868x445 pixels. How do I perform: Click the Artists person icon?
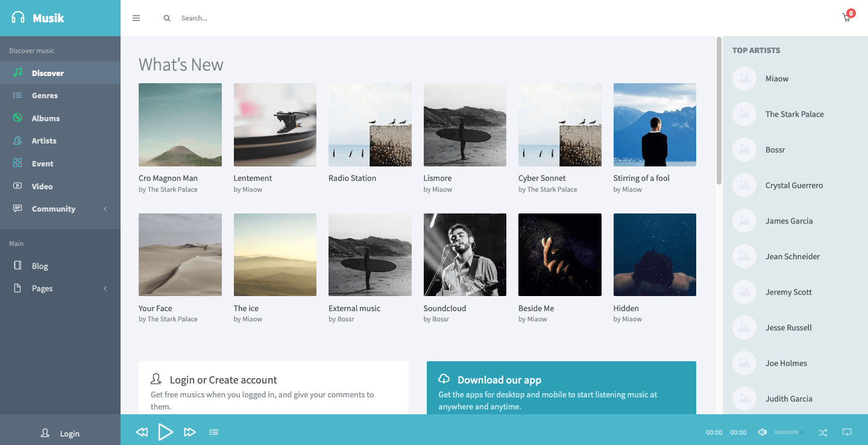click(x=17, y=140)
